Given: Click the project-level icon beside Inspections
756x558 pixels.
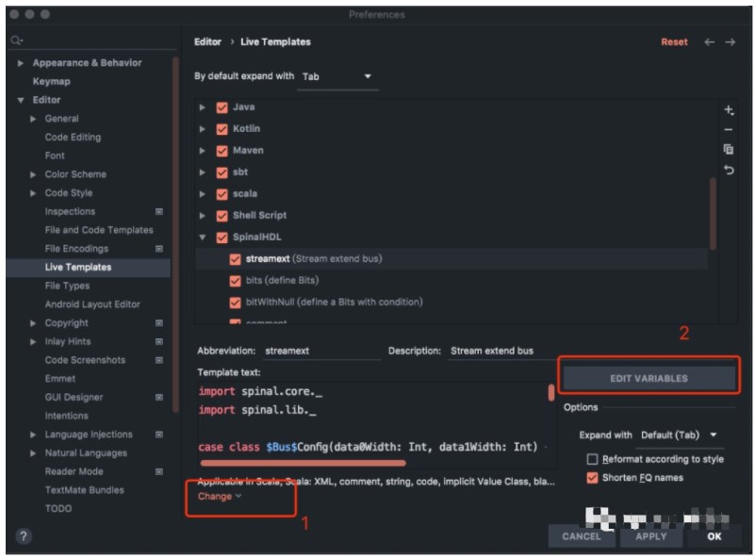Looking at the screenshot, I should pyautogui.click(x=159, y=211).
